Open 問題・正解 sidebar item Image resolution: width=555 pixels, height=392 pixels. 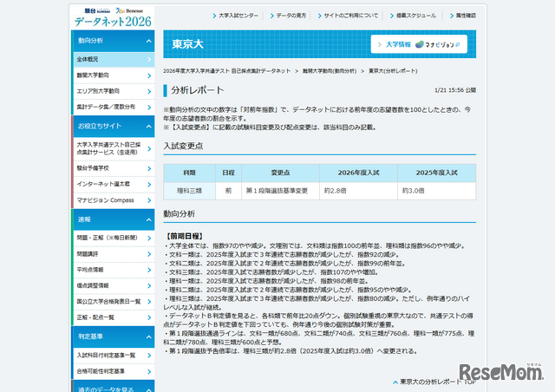point(114,238)
